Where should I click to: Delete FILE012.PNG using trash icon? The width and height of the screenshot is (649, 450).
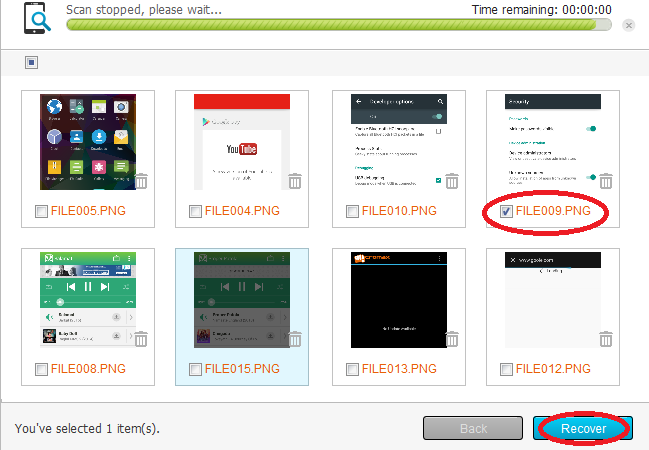(607, 339)
